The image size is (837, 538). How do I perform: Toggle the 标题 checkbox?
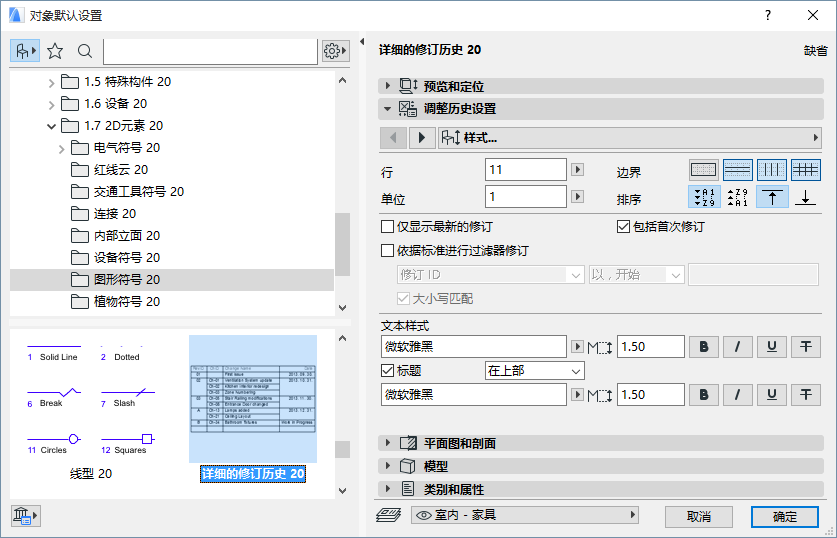click(387, 370)
